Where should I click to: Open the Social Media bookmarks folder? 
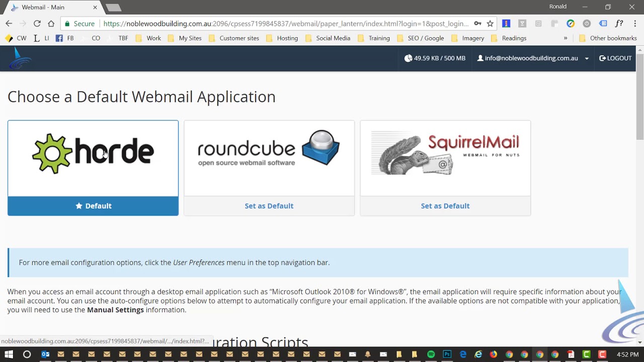click(328, 38)
